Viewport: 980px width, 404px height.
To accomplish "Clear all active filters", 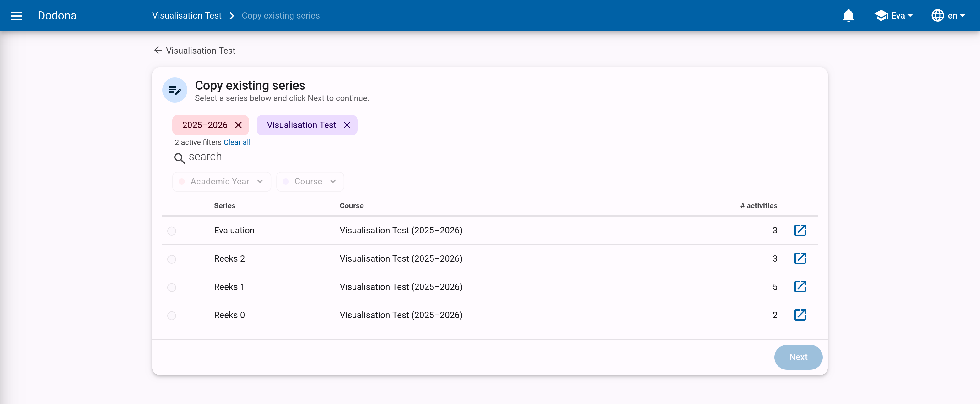I will 237,142.
